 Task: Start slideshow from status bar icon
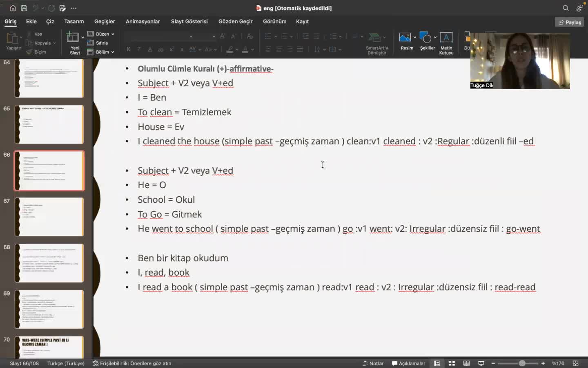tap(481, 363)
